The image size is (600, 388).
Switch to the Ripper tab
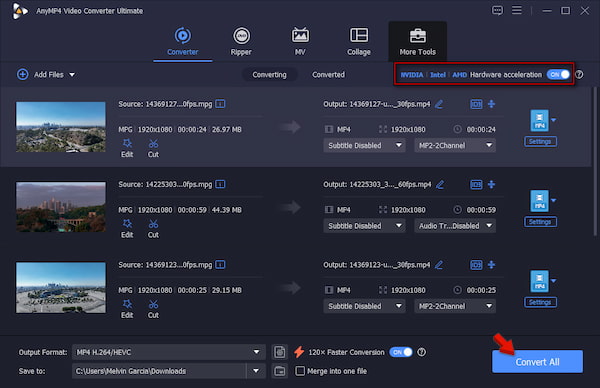tap(241, 41)
